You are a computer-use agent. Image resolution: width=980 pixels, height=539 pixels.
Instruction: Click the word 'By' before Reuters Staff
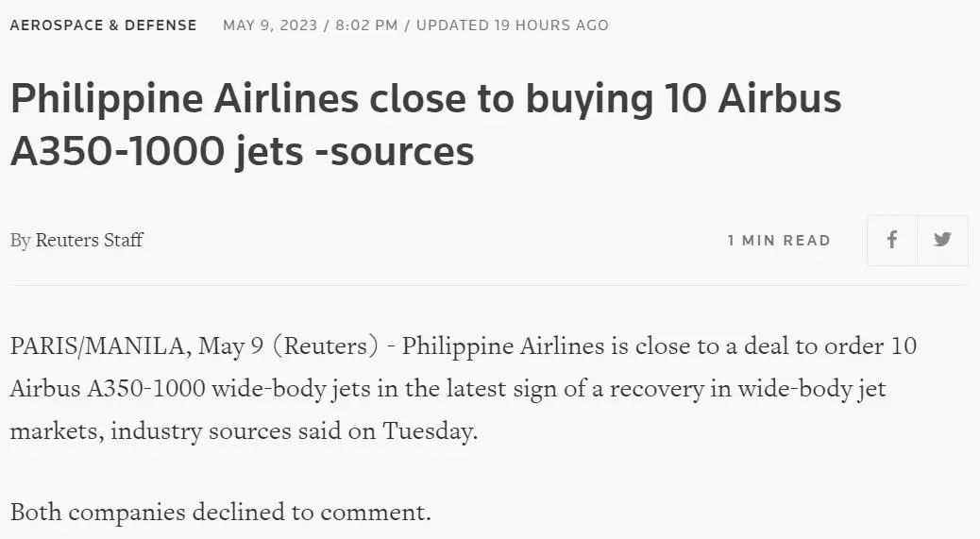pyautogui.click(x=20, y=241)
